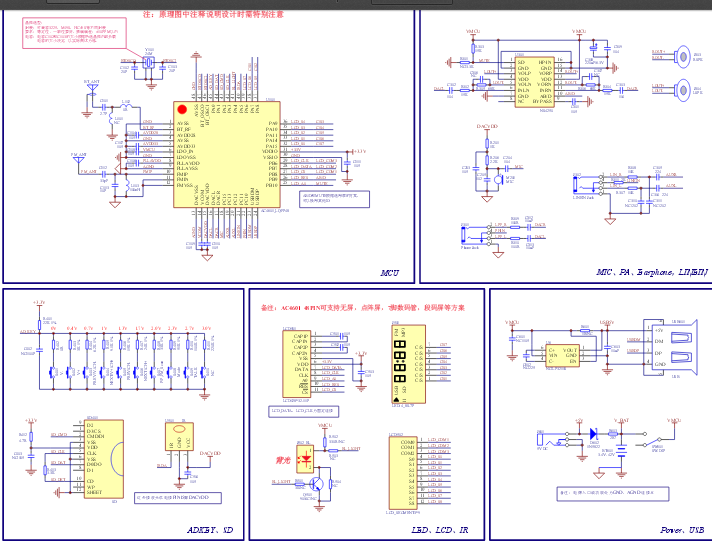
Task: Select the note box under the IR receiver
Action: [178, 498]
